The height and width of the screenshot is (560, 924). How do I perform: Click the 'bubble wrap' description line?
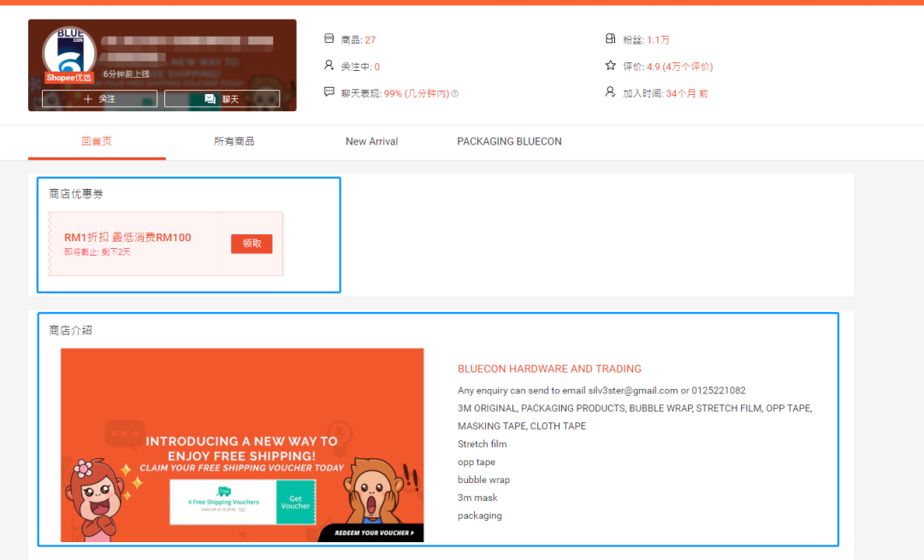coord(483,480)
